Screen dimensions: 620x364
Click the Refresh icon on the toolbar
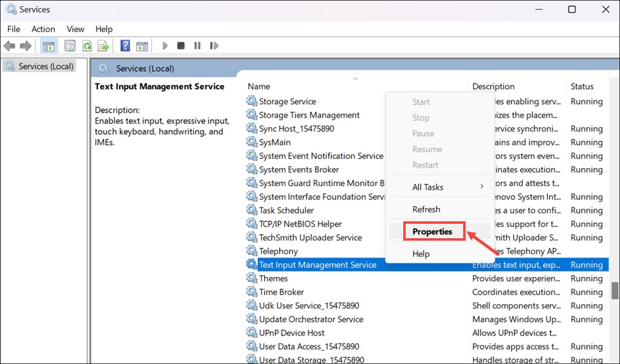(x=87, y=45)
